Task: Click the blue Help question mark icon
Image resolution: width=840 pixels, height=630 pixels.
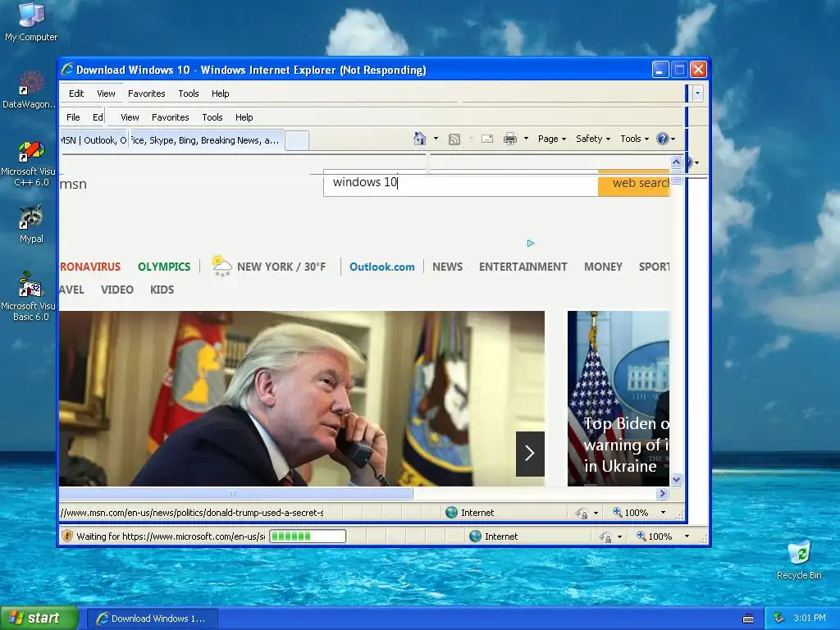Action: (x=663, y=139)
